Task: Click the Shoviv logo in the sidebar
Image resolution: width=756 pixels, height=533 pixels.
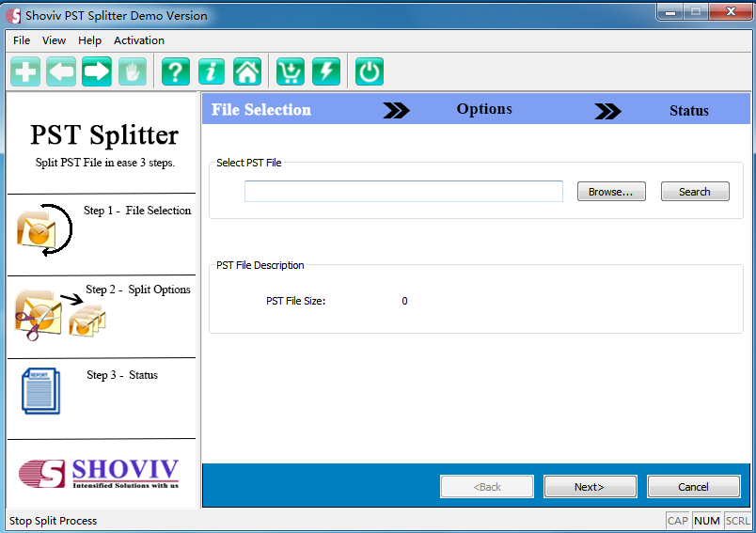Action: (x=99, y=473)
